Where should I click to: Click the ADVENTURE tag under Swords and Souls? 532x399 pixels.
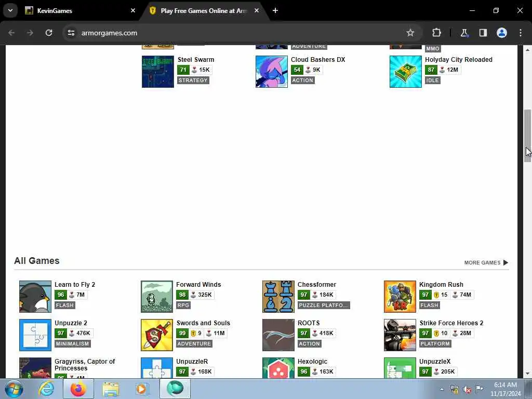pyautogui.click(x=194, y=344)
